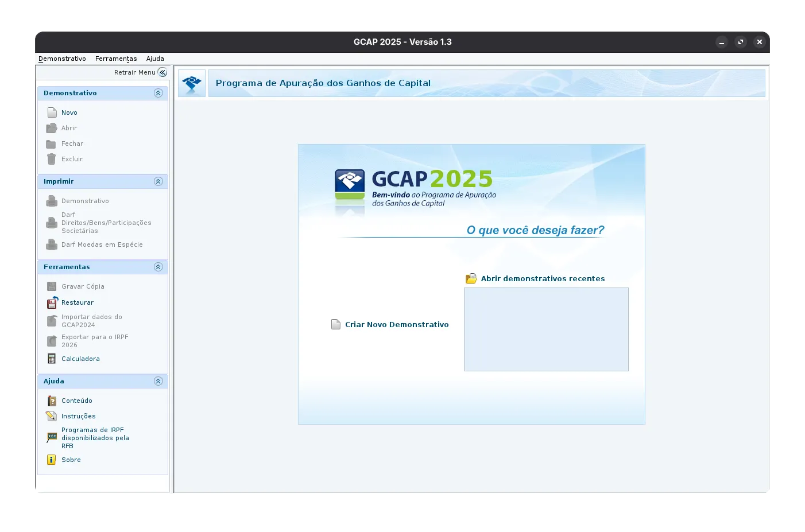The width and height of the screenshot is (805, 532).
Task: Open the Calculadora calculator icon
Action: click(x=52, y=359)
